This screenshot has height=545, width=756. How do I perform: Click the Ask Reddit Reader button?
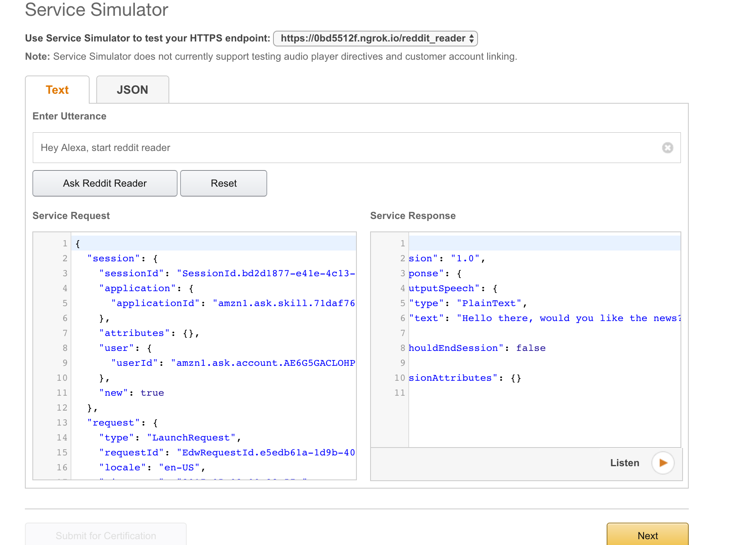coord(105,183)
